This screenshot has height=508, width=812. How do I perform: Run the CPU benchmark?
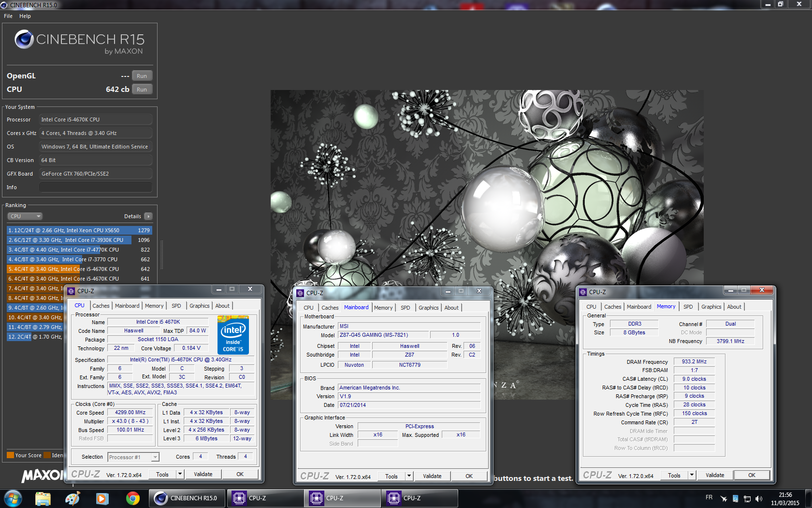pyautogui.click(x=142, y=90)
